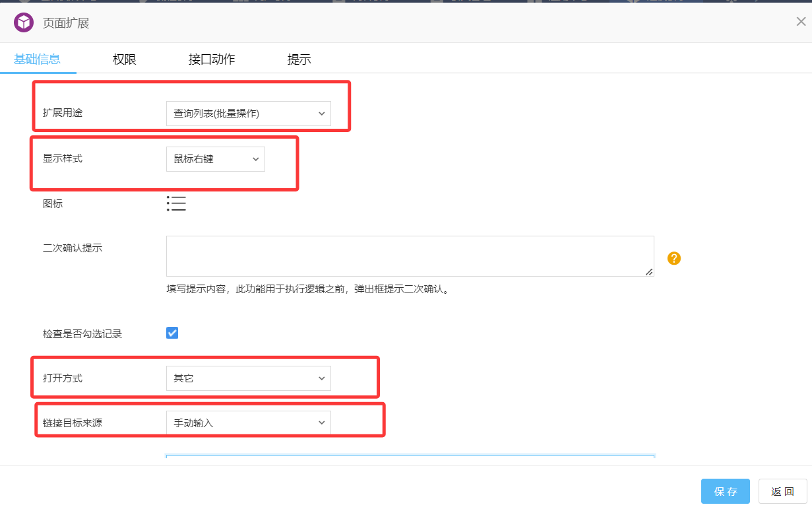The width and height of the screenshot is (812, 515).
Task: Close the 页面扩展 dialog
Action: pyautogui.click(x=801, y=22)
